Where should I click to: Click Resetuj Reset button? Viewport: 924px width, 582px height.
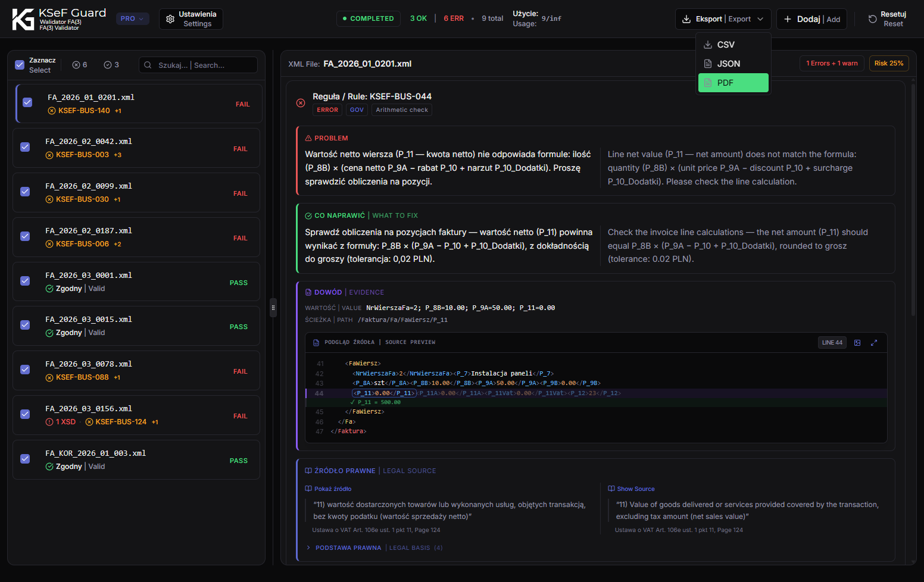(887, 19)
